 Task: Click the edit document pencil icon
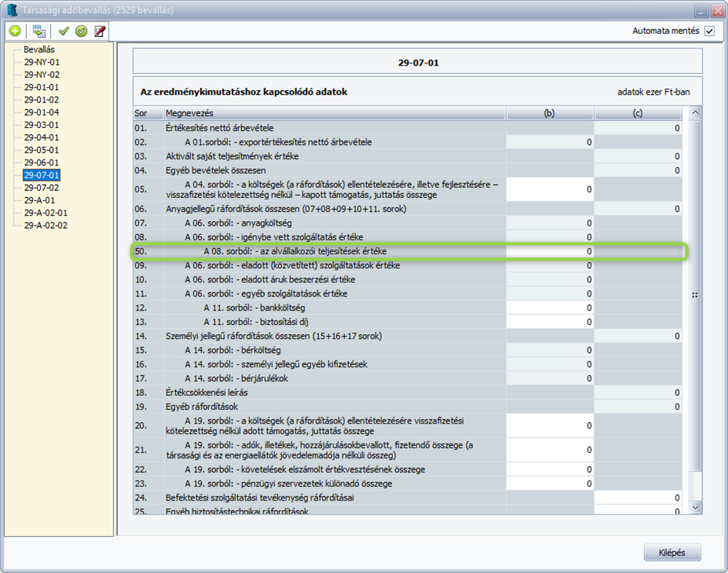(99, 31)
